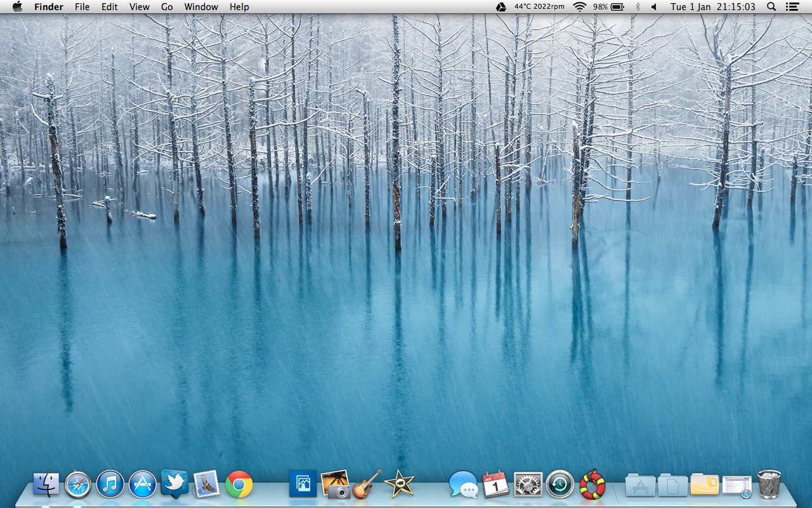812x508 pixels.
Task: Open the Help menu
Action: [239, 7]
